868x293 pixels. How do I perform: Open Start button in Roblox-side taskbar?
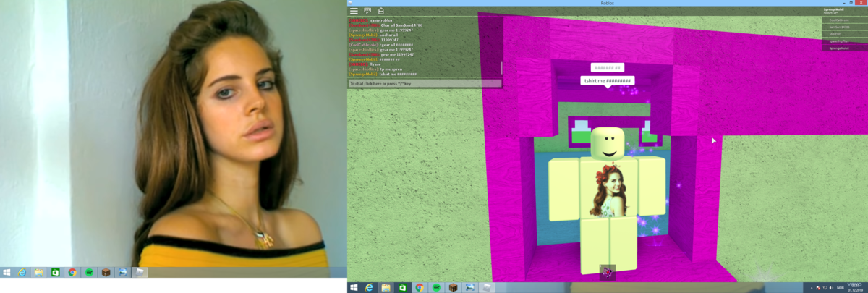[x=354, y=287]
